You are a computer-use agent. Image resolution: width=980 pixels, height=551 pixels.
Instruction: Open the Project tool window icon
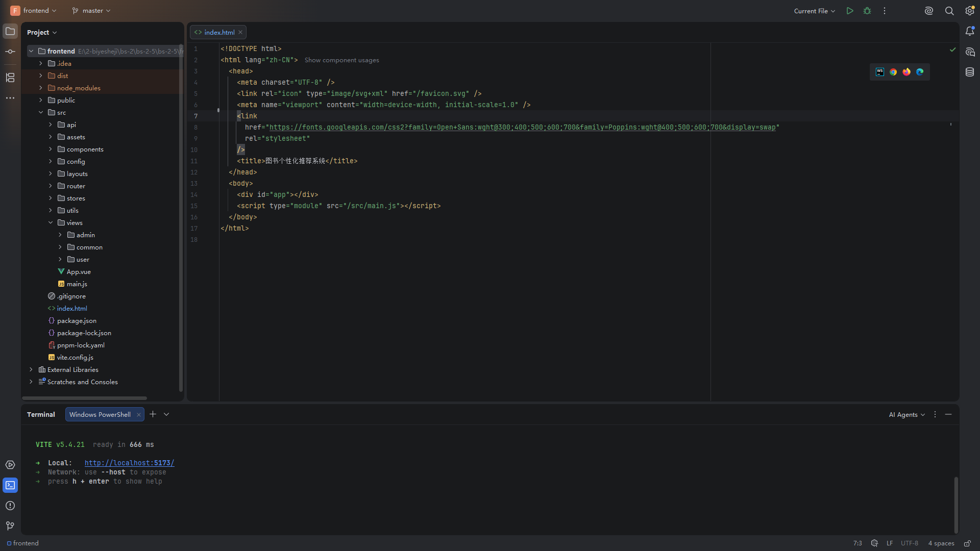10,32
